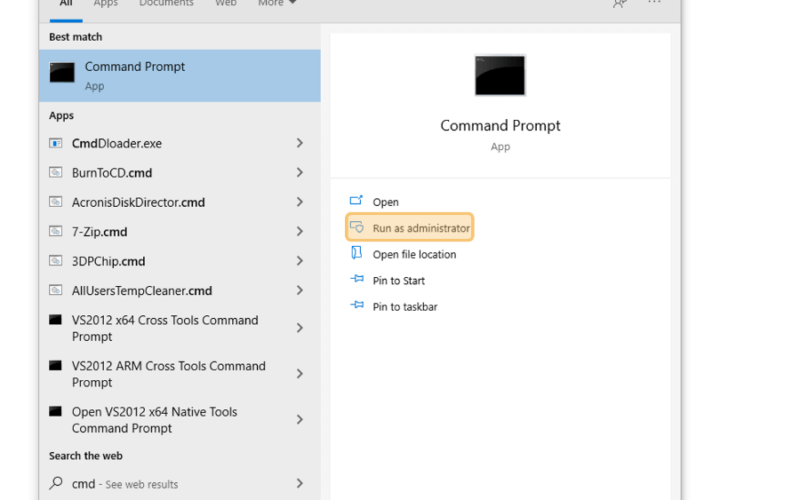Switch to the Documents search tab

pos(166,4)
